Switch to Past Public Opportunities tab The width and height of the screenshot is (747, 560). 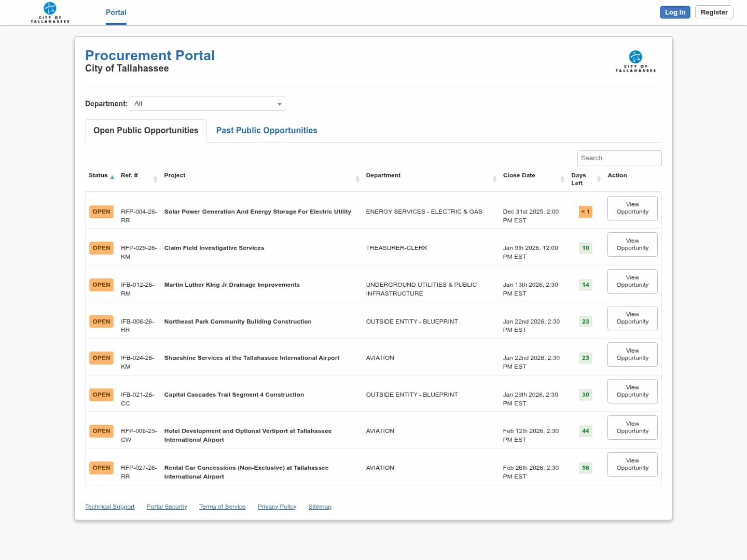point(267,131)
